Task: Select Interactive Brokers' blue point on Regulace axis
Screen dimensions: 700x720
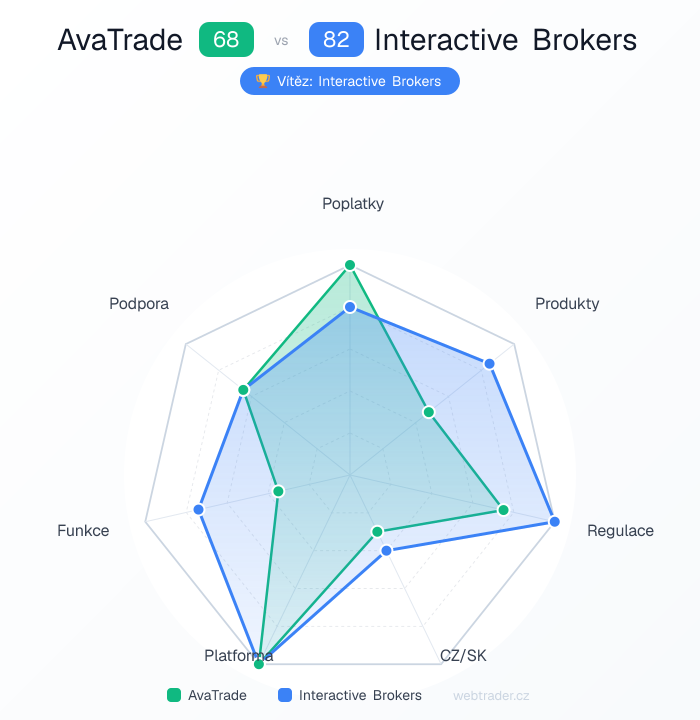Action: coord(555,522)
